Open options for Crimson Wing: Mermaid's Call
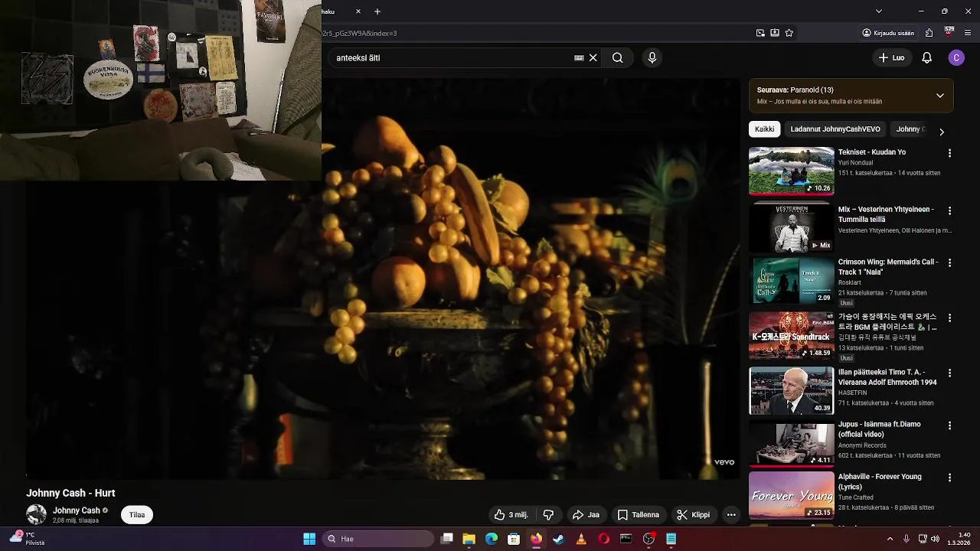 (949, 262)
